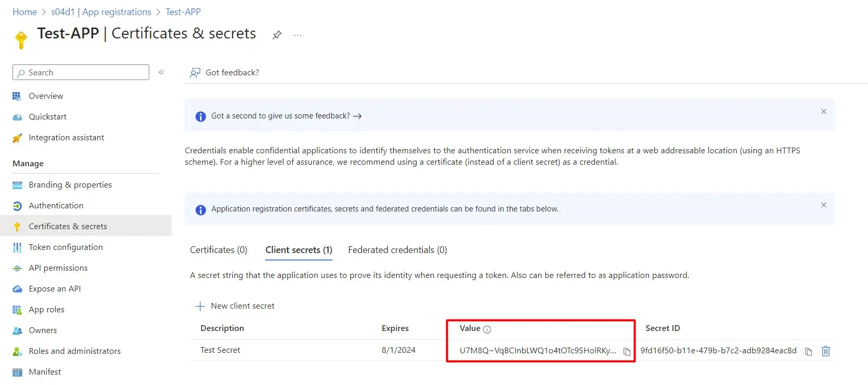Click the Overview icon in sidebar

[x=17, y=96]
